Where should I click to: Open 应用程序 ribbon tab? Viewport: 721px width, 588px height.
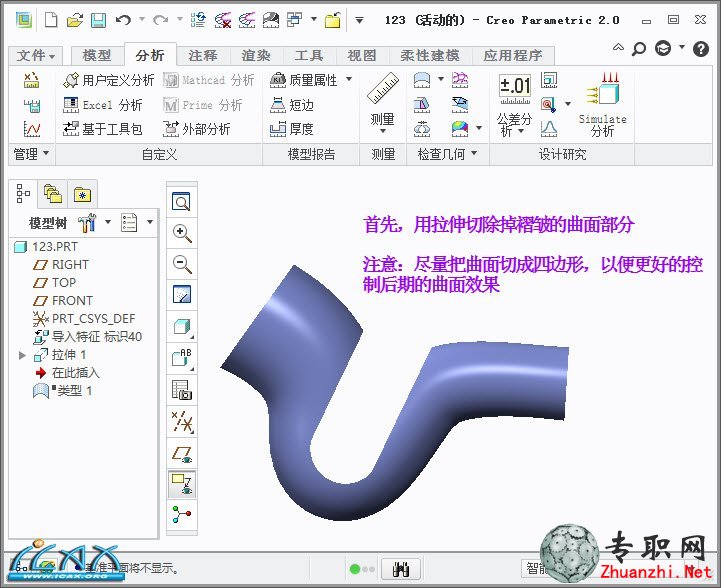coord(513,56)
